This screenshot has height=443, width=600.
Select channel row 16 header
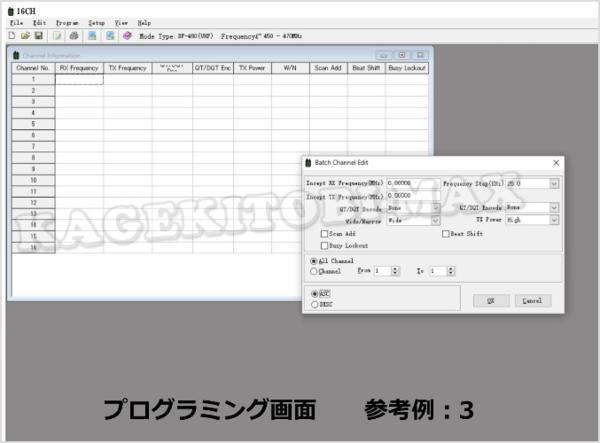click(x=33, y=248)
